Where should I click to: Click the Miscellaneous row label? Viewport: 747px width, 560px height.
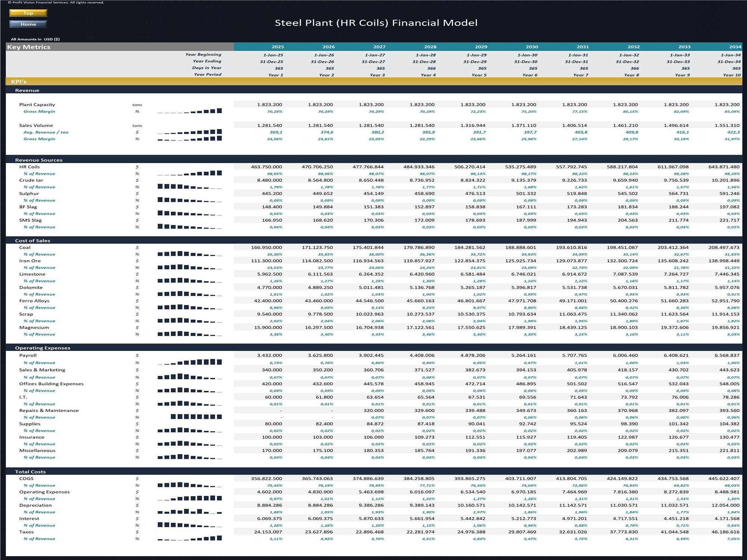(37, 451)
